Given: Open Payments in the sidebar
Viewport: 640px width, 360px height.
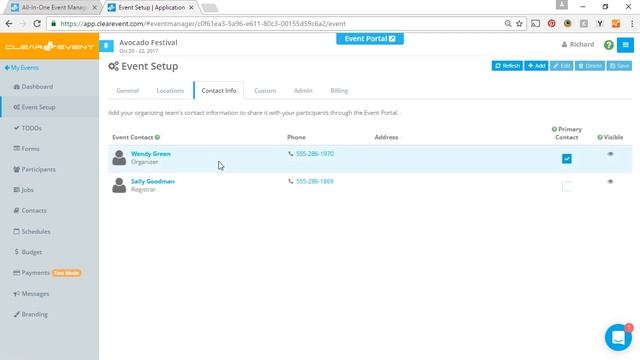Looking at the screenshot, I should pyautogui.click(x=31, y=273).
